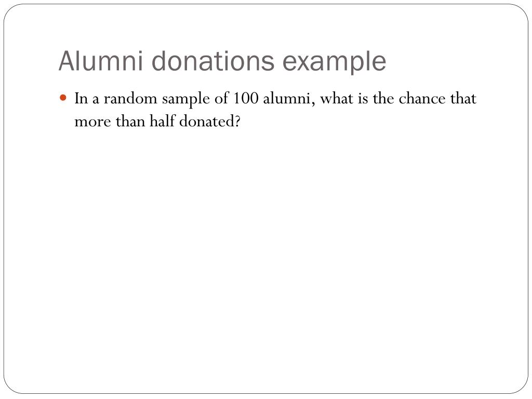Click the word "Alumni" in the title

tap(101, 61)
